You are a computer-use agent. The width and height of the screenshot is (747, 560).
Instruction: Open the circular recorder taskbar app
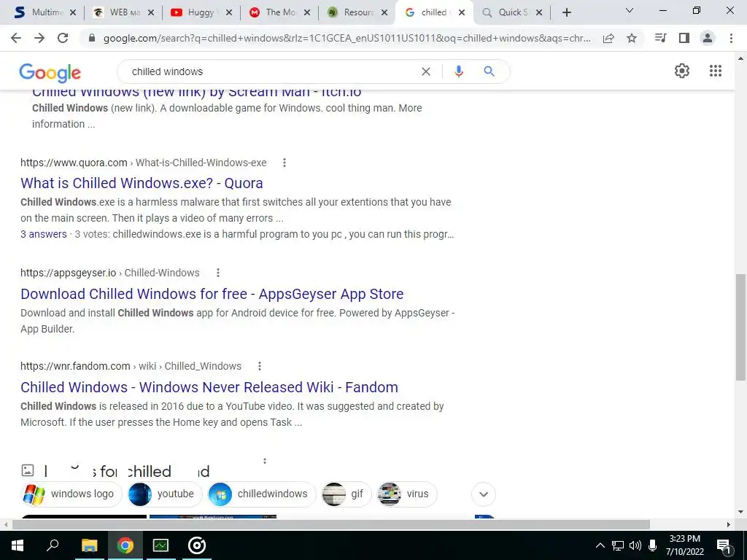pyautogui.click(x=197, y=545)
